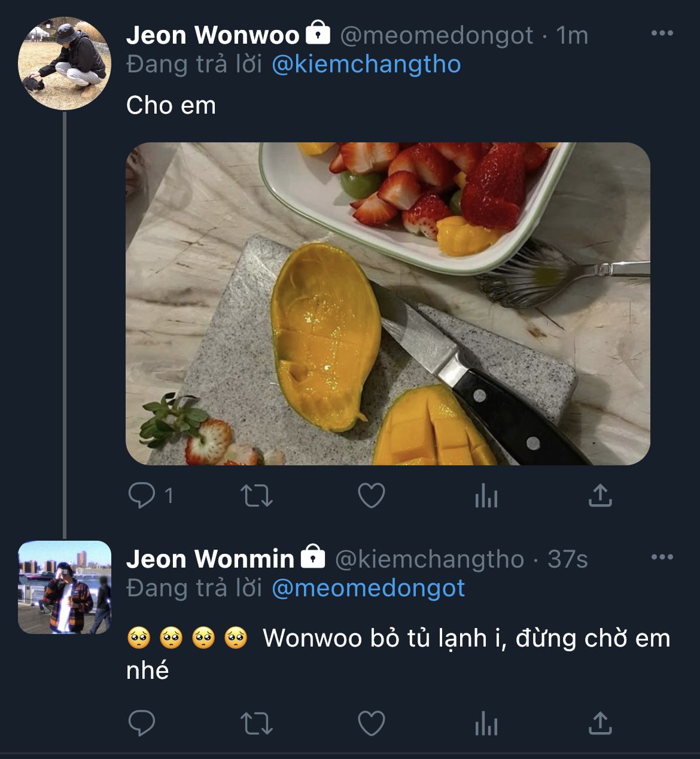Click the Jeon Wonmin display name
The width and height of the screenshot is (700, 759).
(x=210, y=559)
